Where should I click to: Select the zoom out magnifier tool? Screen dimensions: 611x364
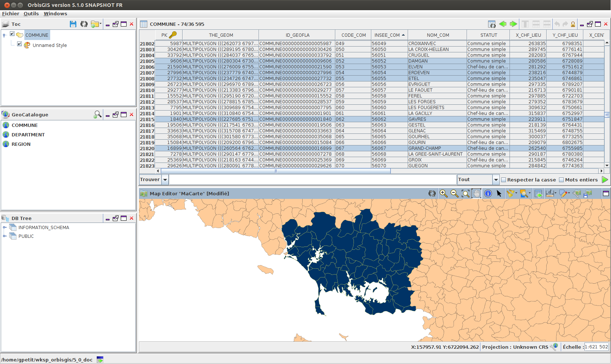click(454, 193)
